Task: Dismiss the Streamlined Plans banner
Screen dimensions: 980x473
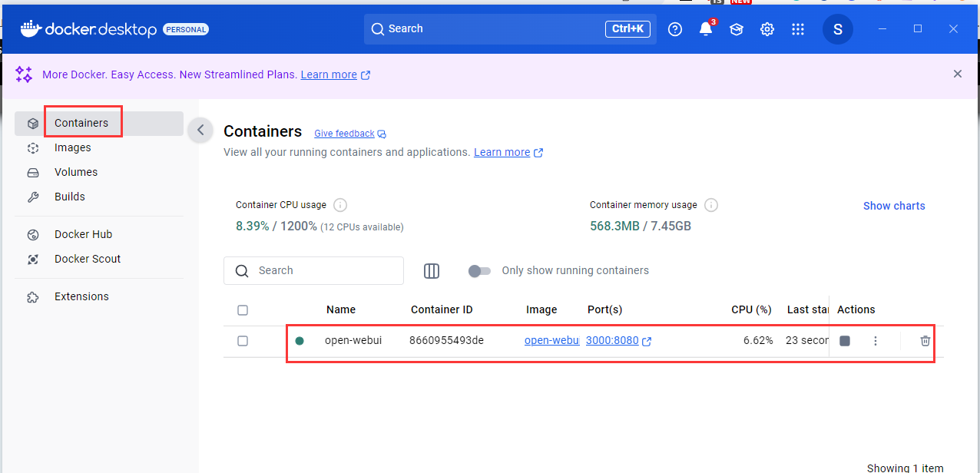Action: click(958, 74)
